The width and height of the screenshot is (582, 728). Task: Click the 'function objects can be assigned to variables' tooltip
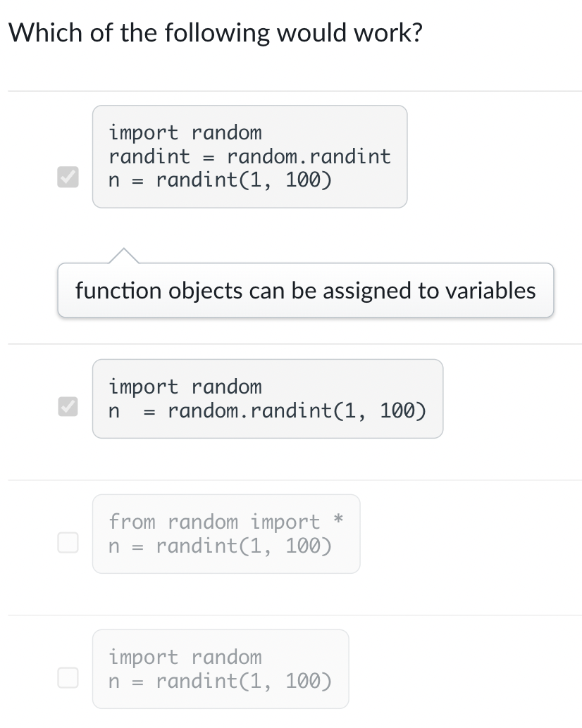tap(305, 290)
